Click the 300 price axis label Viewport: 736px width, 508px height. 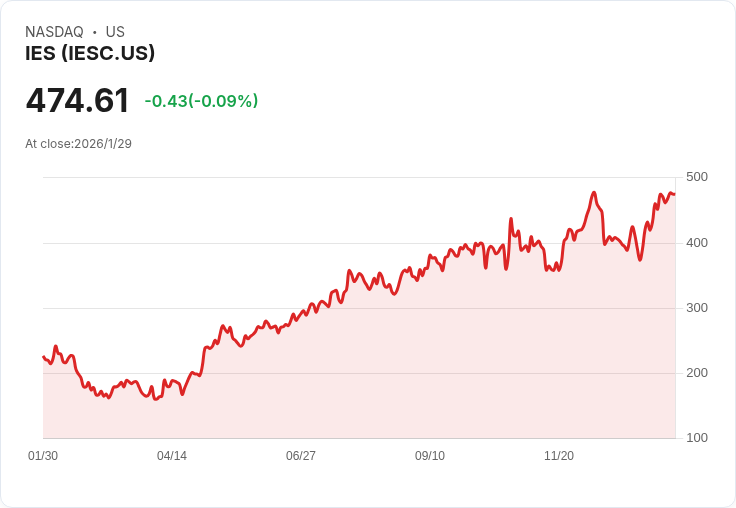(697, 308)
